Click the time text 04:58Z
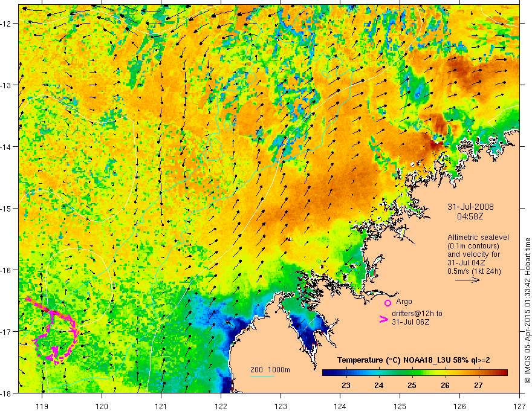This screenshot has height=411, width=532. coord(470,216)
